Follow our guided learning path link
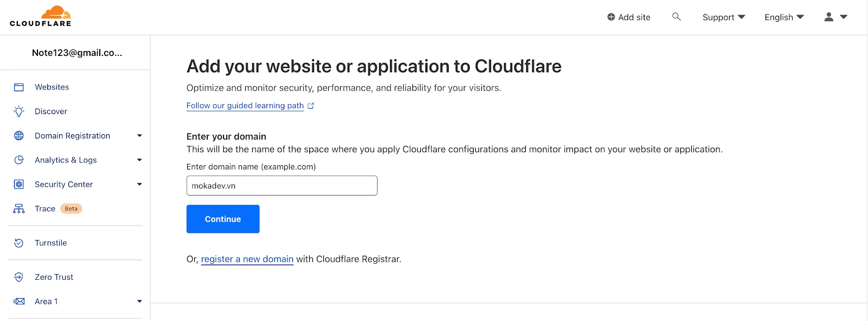 point(245,106)
